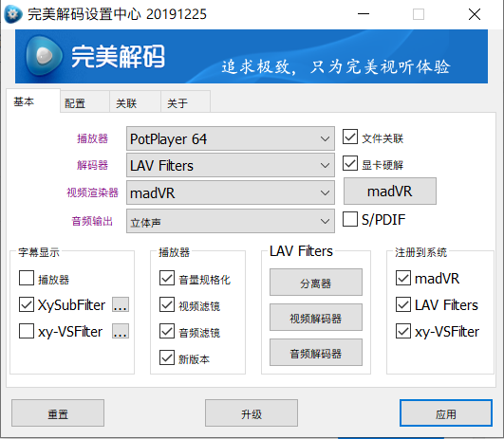Click the blue play logo in the banner
Image resolution: width=504 pixels, height=439 pixels.
click(44, 56)
